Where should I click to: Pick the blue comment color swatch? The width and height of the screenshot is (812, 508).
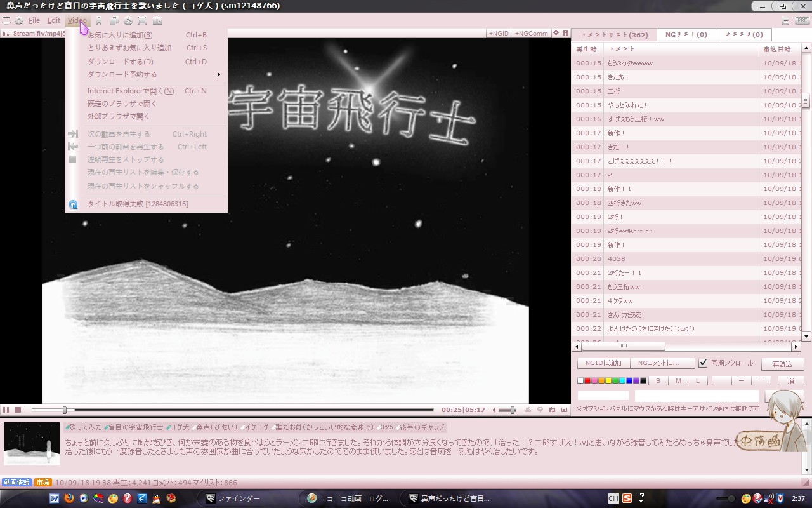pos(629,381)
